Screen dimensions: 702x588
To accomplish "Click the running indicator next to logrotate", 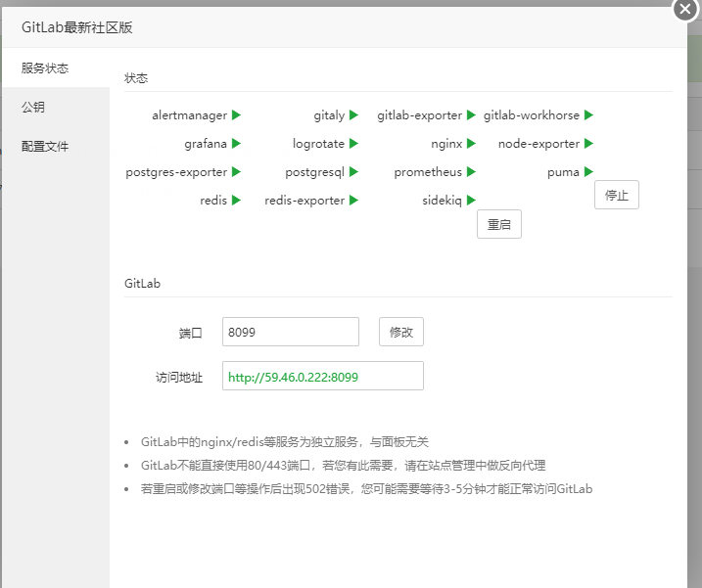I will 353,143.
